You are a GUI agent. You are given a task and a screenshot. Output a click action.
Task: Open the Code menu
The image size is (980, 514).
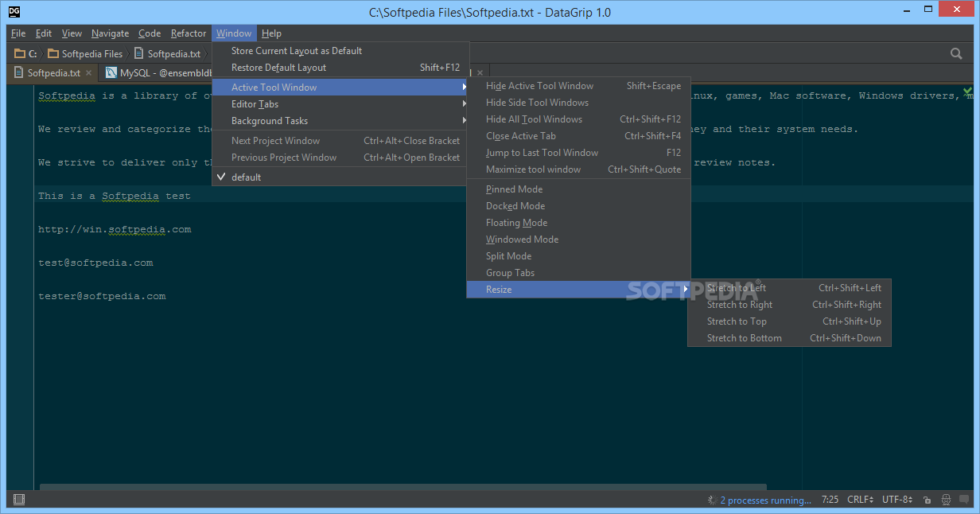[x=150, y=33]
